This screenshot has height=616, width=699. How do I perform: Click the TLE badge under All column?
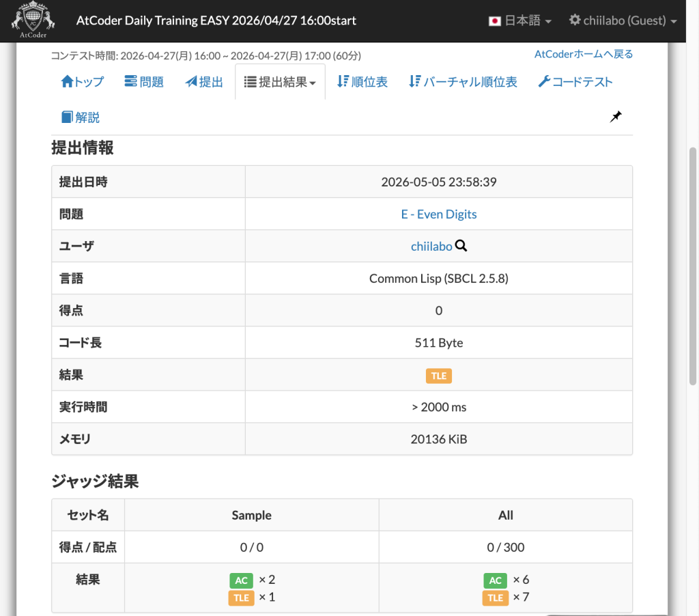coord(496,598)
